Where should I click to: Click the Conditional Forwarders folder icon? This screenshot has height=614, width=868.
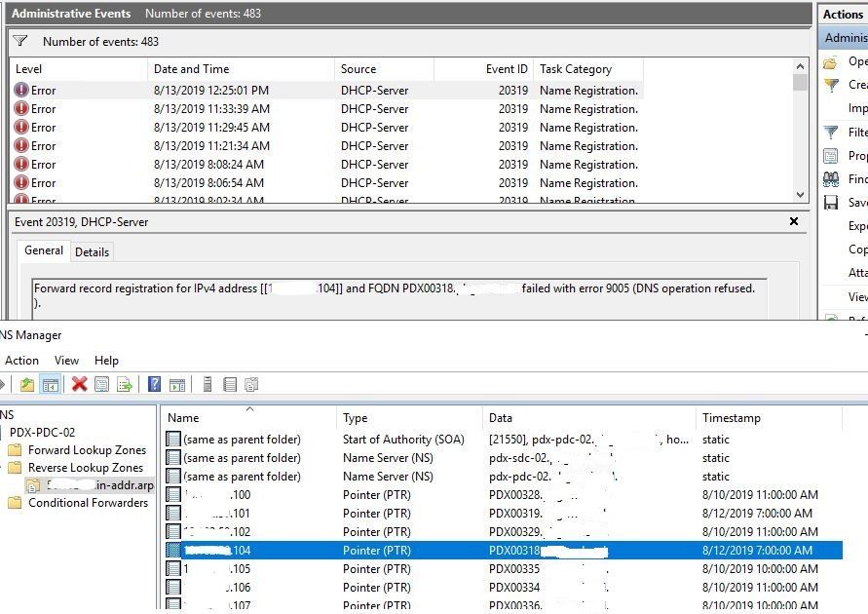click(x=15, y=503)
